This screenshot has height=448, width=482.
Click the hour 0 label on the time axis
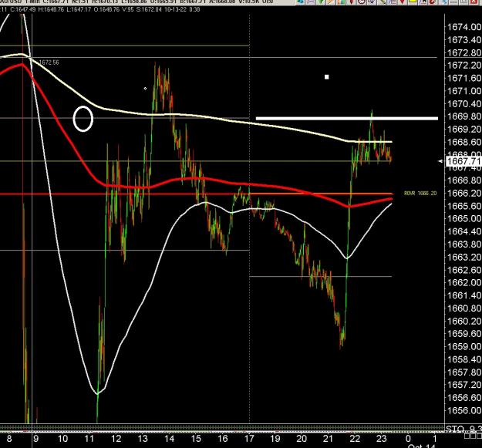tap(408, 439)
